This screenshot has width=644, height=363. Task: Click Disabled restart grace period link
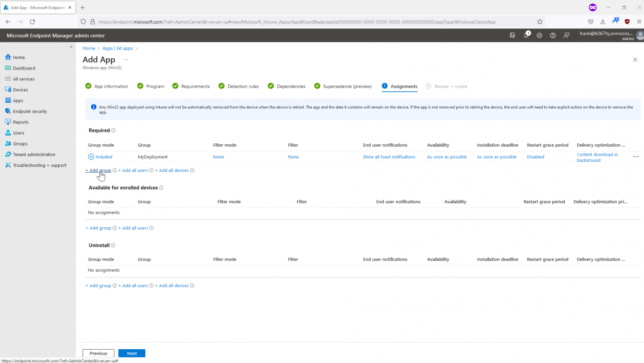535,157
